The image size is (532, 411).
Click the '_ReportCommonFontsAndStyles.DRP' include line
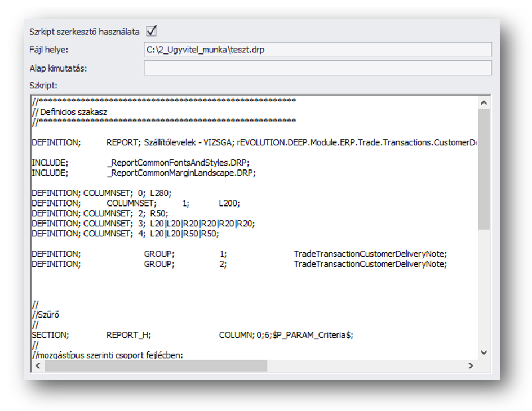(178, 163)
